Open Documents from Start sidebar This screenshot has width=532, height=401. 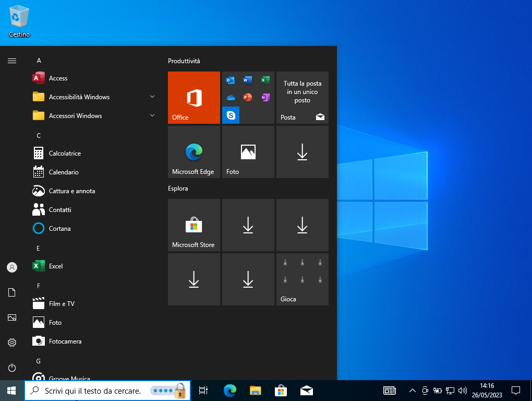click(x=12, y=292)
